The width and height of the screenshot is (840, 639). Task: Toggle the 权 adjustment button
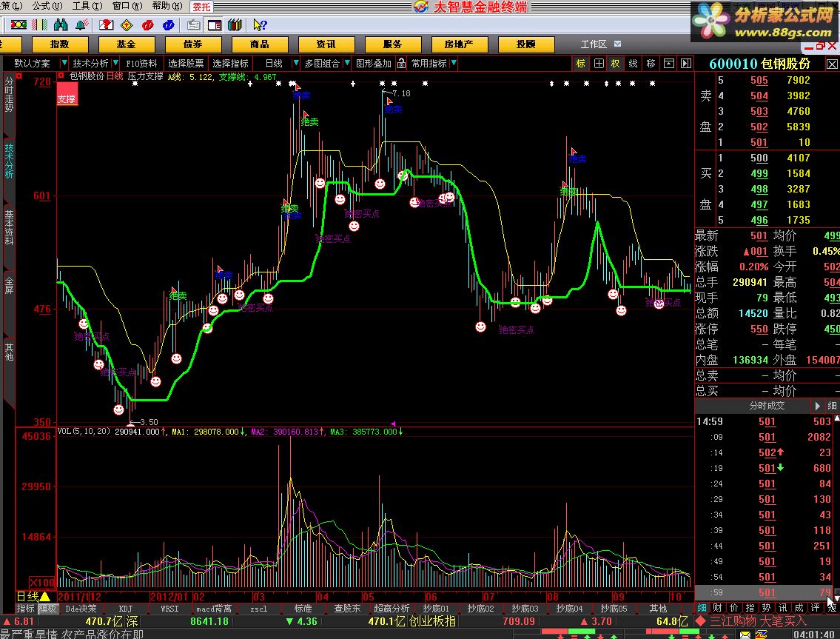tap(616, 63)
